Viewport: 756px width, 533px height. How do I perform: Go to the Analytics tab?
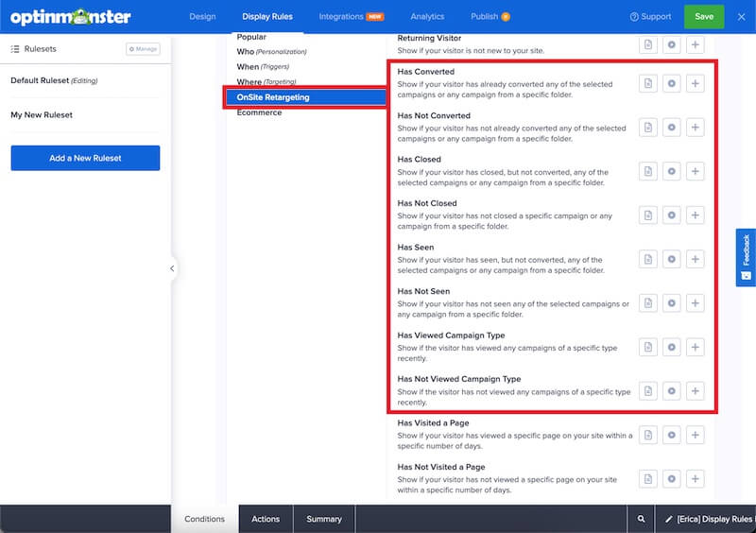(427, 16)
